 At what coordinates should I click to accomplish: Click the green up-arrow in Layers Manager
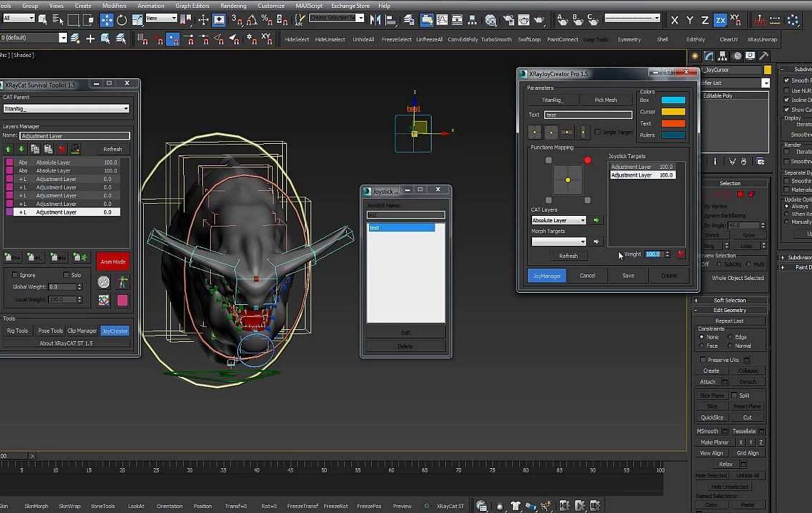click(8, 149)
